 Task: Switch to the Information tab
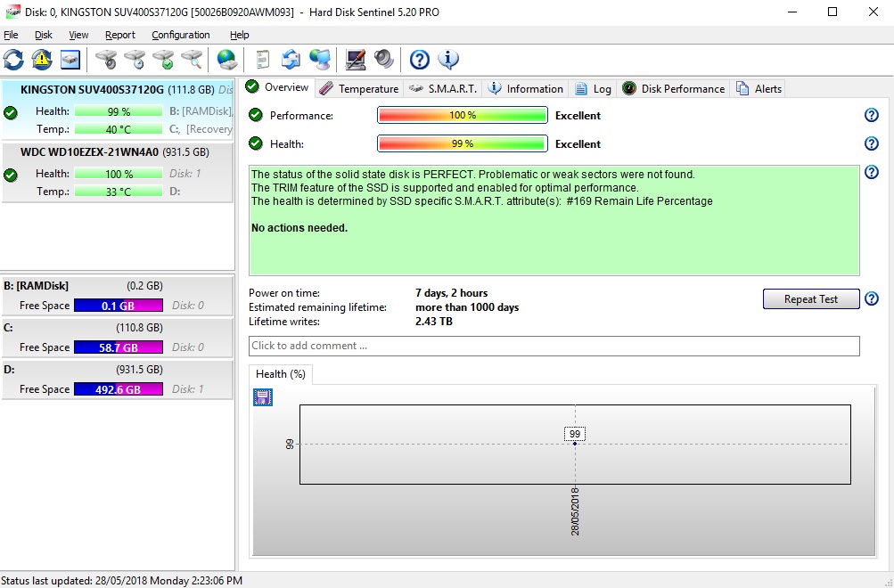click(526, 89)
